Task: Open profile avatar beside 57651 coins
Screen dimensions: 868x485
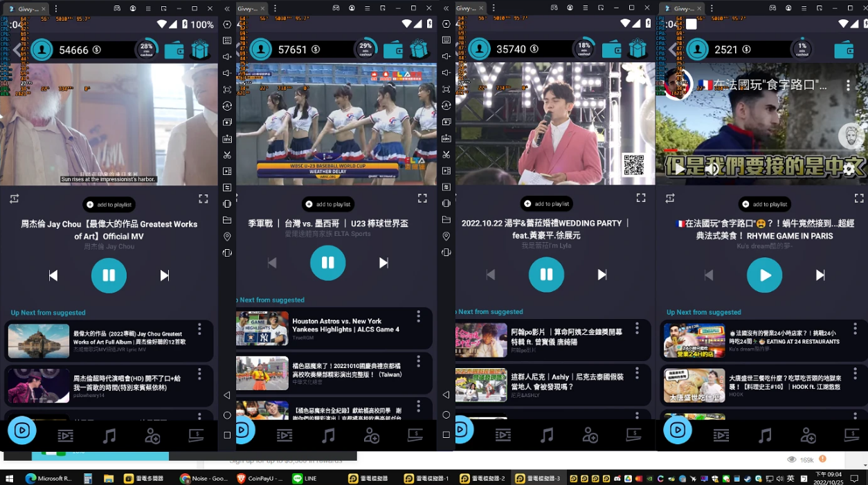Action: pyautogui.click(x=261, y=50)
